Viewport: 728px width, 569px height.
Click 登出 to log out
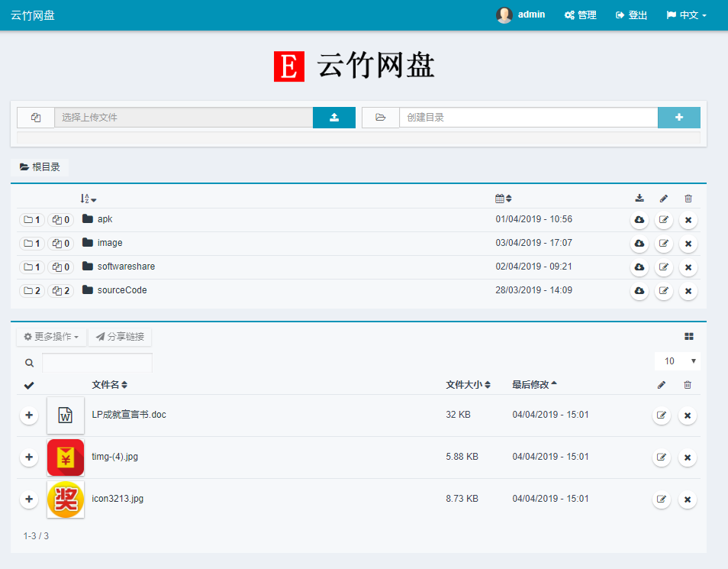630,15
